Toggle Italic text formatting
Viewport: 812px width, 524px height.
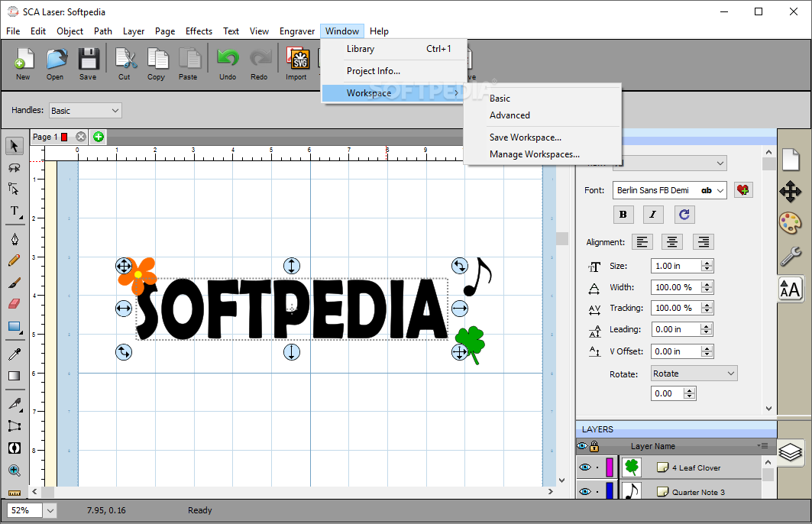pos(653,215)
